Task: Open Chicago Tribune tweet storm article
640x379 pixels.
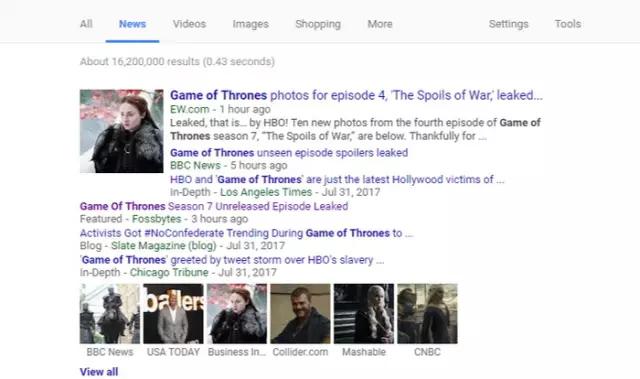Action: click(x=232, y=260)
